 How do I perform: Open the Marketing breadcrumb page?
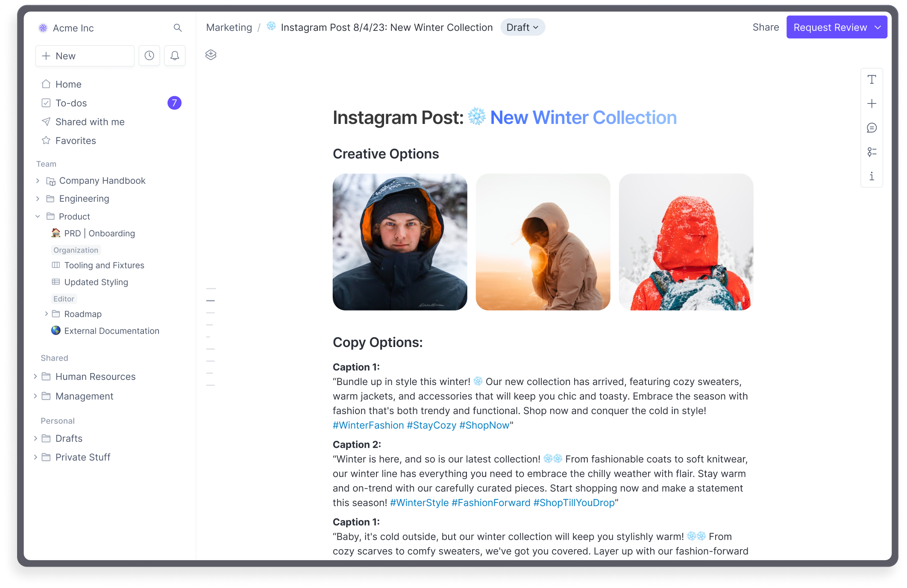[x=229, y=27]
